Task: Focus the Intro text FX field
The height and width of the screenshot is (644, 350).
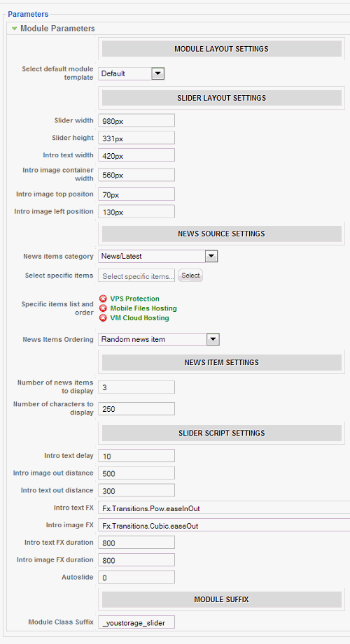Action: pyautogui.click(x=224, y=508)
